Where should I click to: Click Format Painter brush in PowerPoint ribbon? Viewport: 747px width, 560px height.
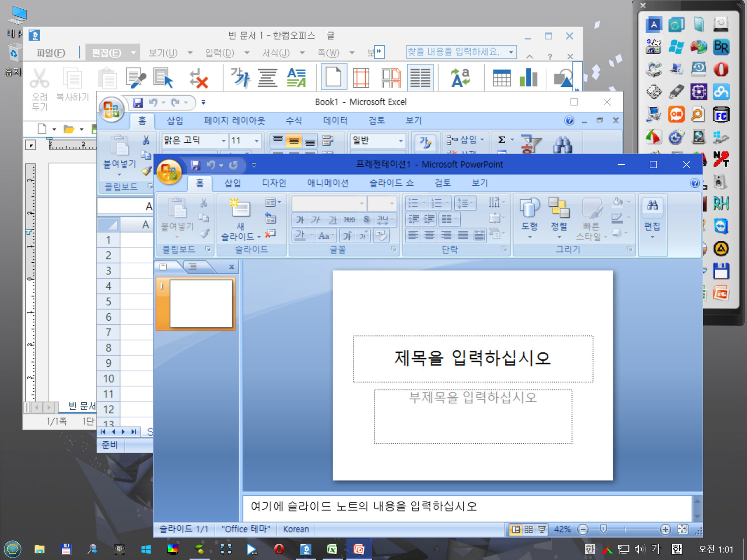pyautogui.click(x=204, y=233)
